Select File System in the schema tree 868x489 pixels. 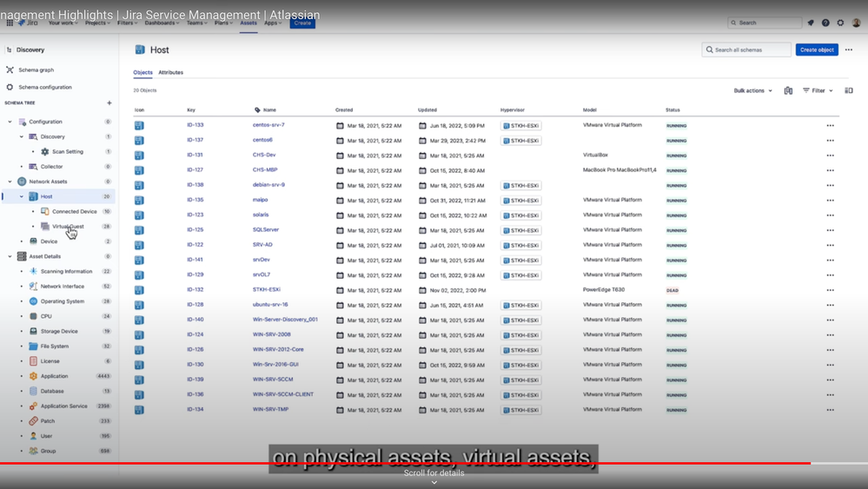pyautogui.click(x=54, y=347)
